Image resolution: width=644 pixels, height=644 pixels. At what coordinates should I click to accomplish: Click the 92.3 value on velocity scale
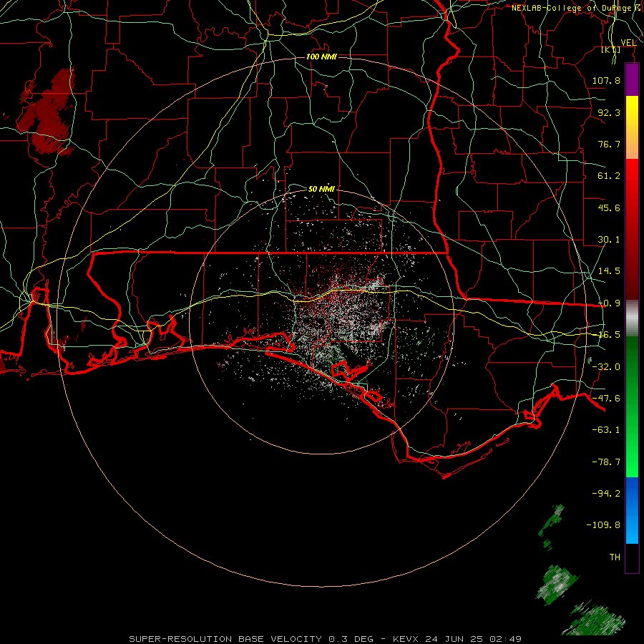tap(609, 112)
